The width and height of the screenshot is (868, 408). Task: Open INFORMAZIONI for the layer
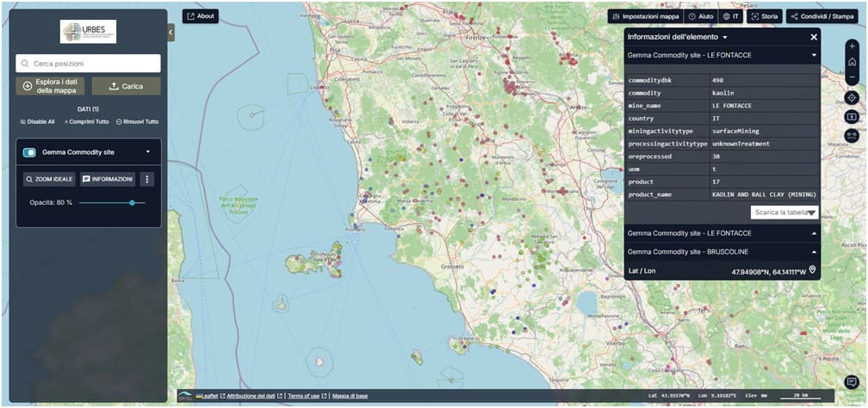click(x=108, y=179)
